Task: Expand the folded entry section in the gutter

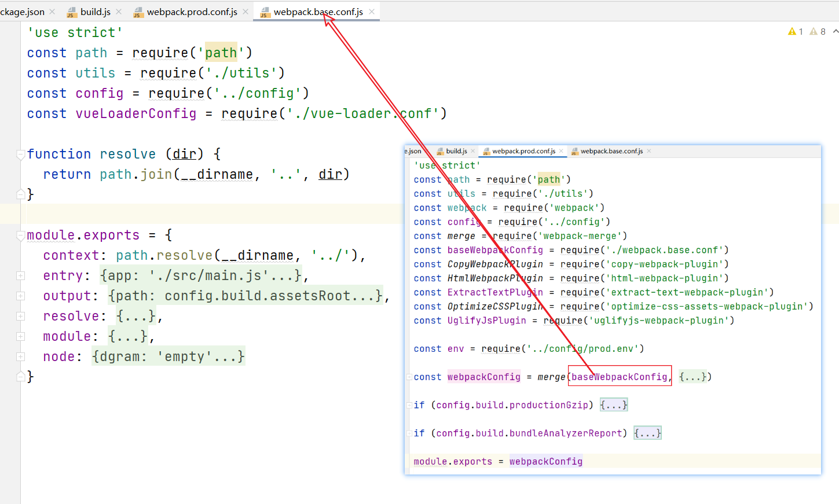Action: tap(20, 276)
